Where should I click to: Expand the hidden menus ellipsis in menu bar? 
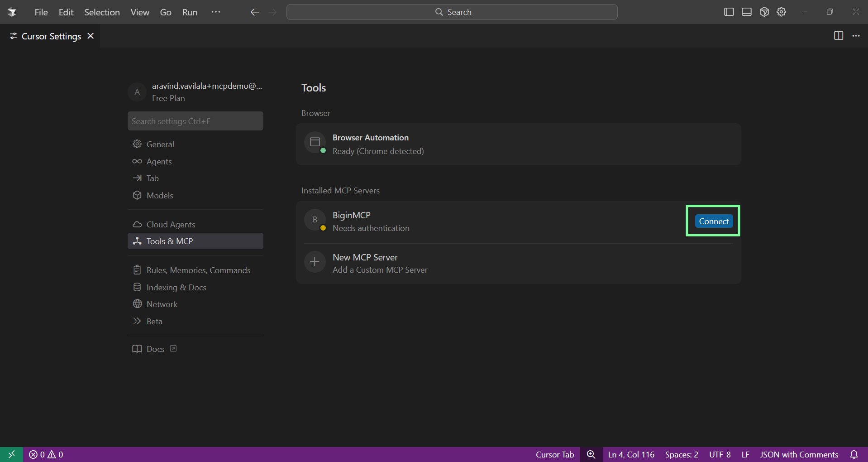216,12
